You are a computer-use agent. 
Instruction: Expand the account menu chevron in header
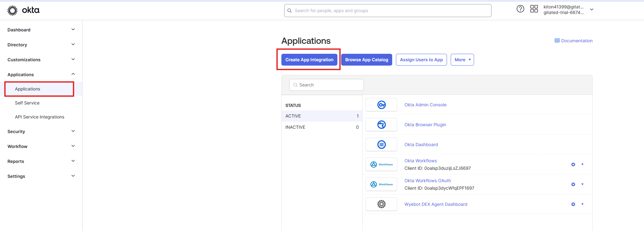point(592,10)
